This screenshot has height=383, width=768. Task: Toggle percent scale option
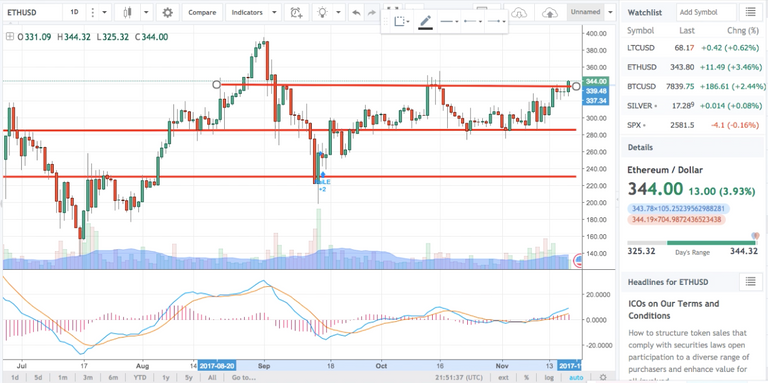point(526,378)
